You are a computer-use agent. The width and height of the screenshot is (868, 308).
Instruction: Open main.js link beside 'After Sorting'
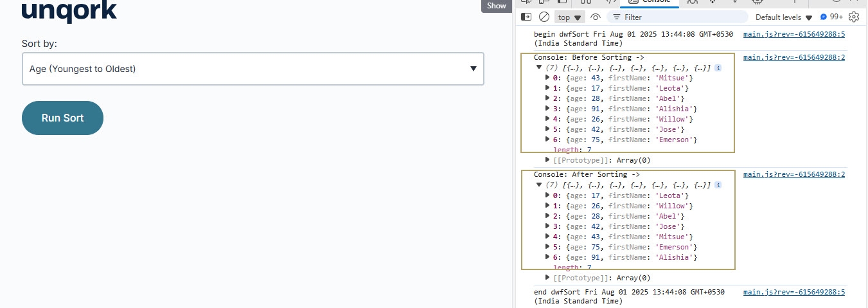(794, 174)
